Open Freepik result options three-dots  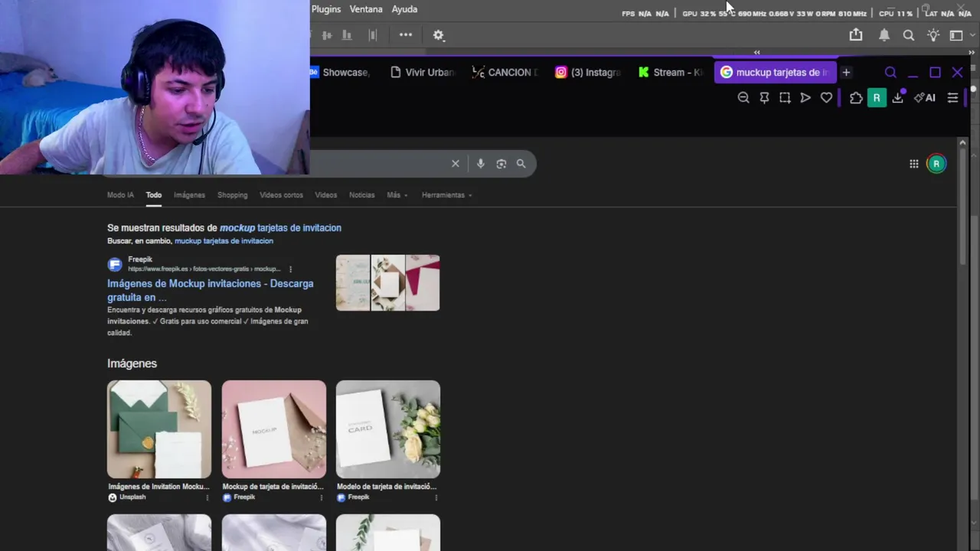pyautogui.click(x=290, y=269)
